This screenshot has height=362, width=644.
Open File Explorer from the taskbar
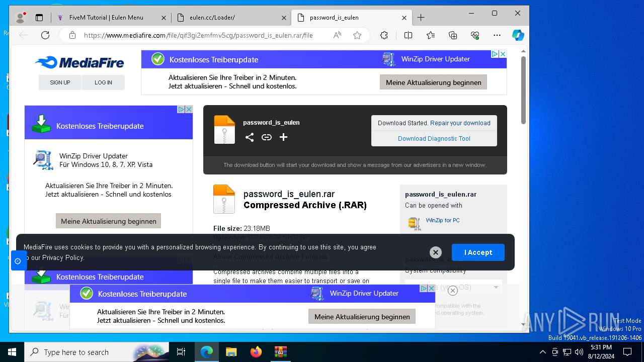[x=231, y=352]
